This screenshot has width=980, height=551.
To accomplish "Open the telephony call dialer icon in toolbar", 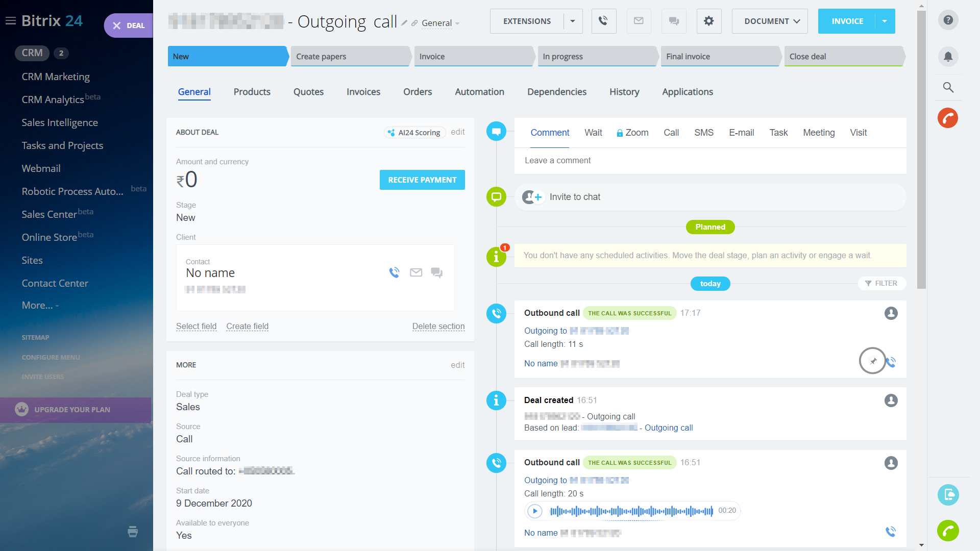I will [x=604, y=21].
